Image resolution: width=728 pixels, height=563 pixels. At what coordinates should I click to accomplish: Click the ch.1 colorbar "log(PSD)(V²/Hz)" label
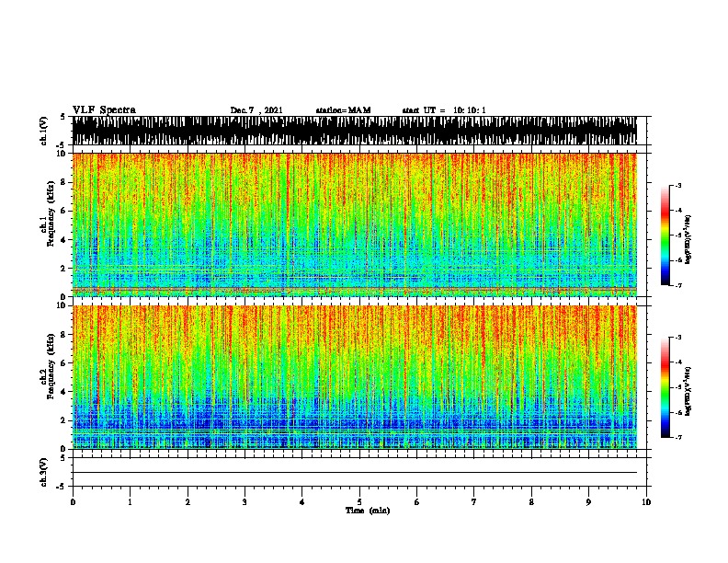[688, 239]
